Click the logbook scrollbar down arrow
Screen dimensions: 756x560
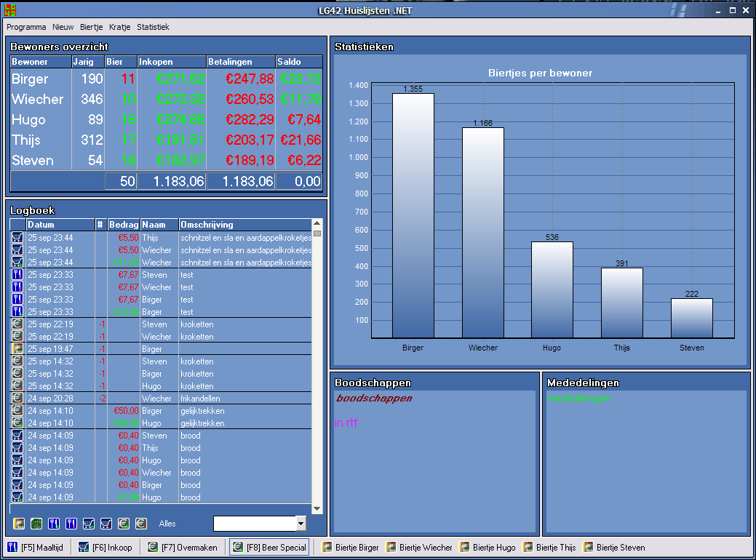[x=317, y=508]
